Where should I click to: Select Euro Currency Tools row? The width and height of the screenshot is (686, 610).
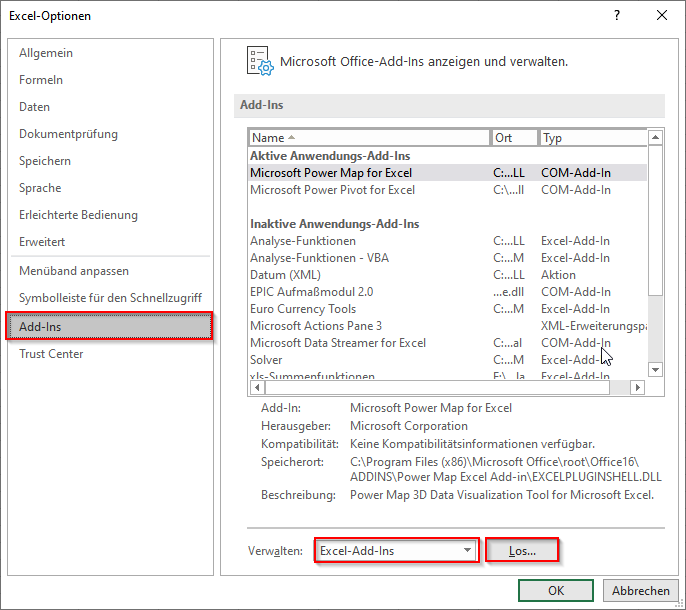(448, 309)
